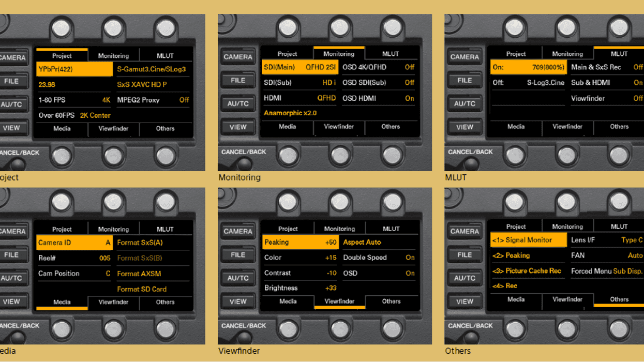Push the AU/TC key on the Monitoring screen
Image resolution: width=644 pixels, height=362 pixels.
click(238, 103)
